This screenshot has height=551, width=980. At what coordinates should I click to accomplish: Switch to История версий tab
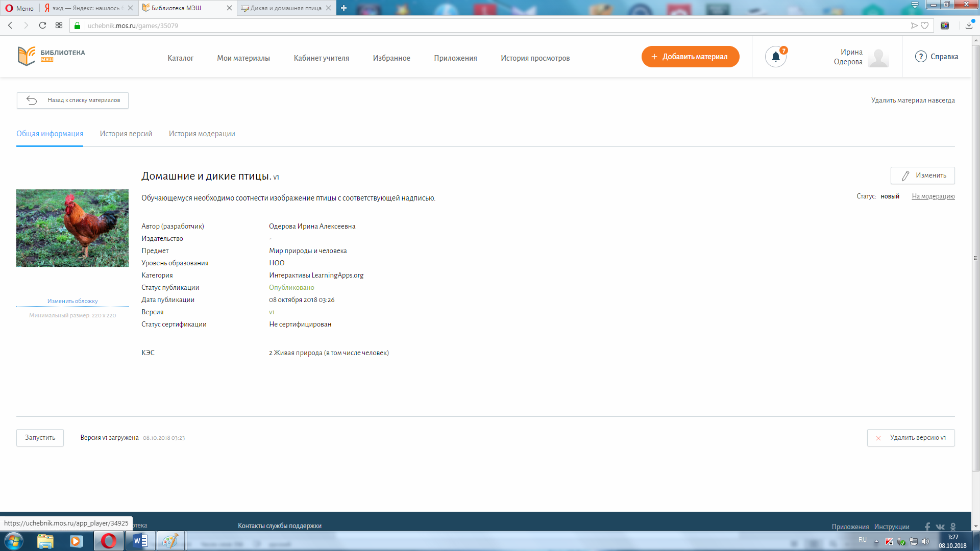125,133
